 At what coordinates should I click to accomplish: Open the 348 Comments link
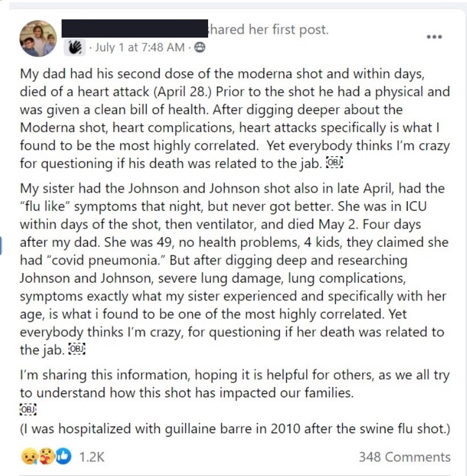pos(404,457)
